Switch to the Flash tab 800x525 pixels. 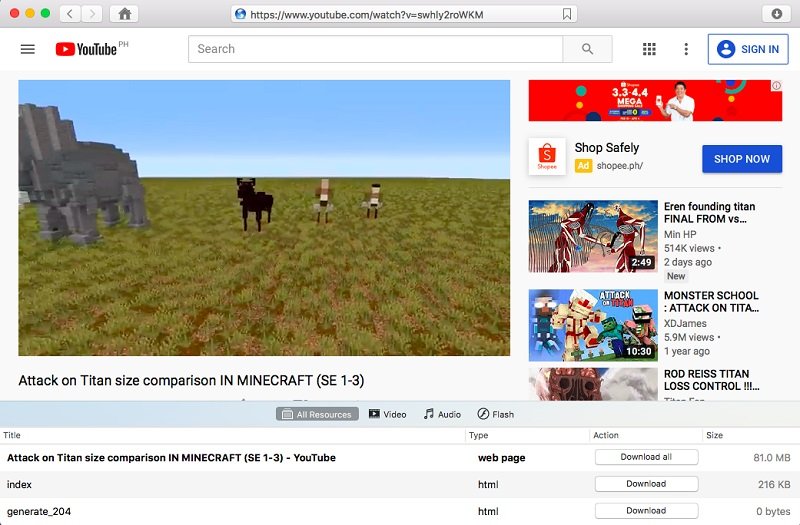[x=496, y=414]
